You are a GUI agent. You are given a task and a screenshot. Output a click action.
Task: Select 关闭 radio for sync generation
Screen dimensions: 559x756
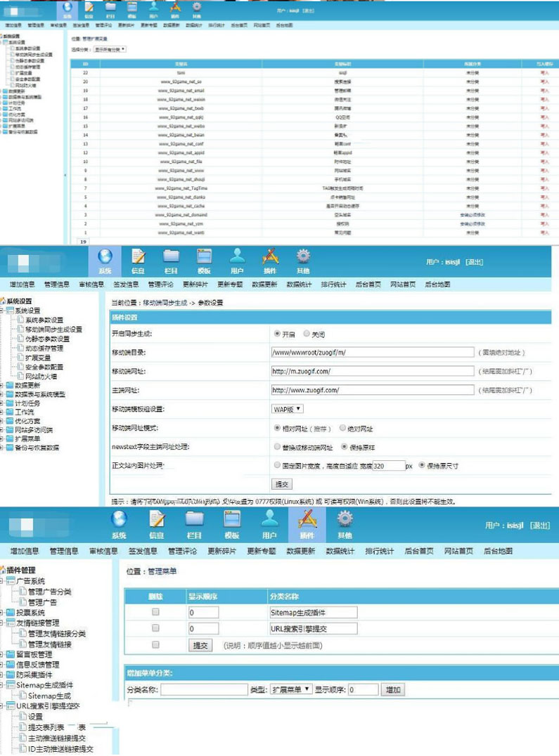point(307,334)
